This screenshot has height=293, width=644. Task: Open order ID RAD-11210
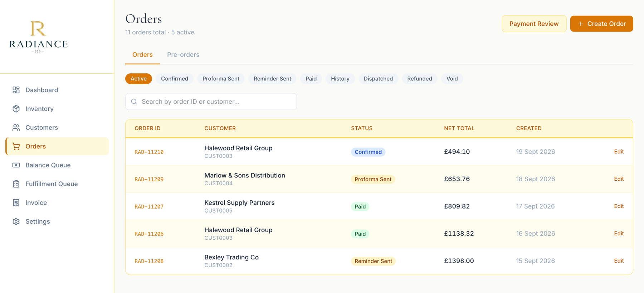tap(149, 152)
